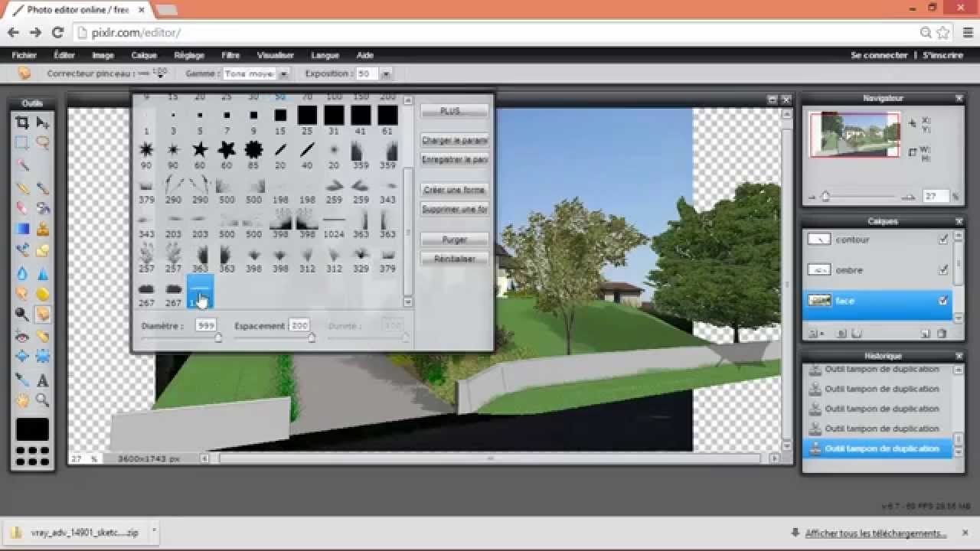Click the PLUS... button in brush panel
The image size is (980, 551).
point(455,111)
